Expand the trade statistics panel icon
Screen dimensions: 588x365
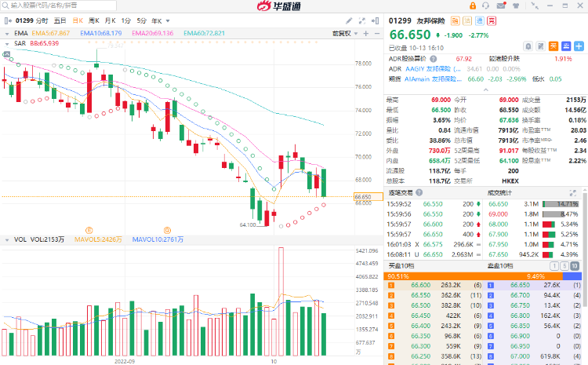[572, 193]
